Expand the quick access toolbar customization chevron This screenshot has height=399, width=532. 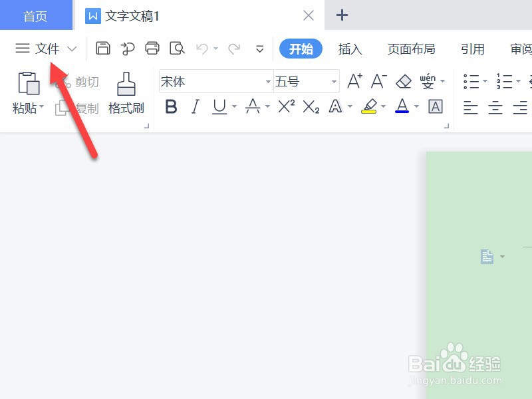[x=259, y=49]
